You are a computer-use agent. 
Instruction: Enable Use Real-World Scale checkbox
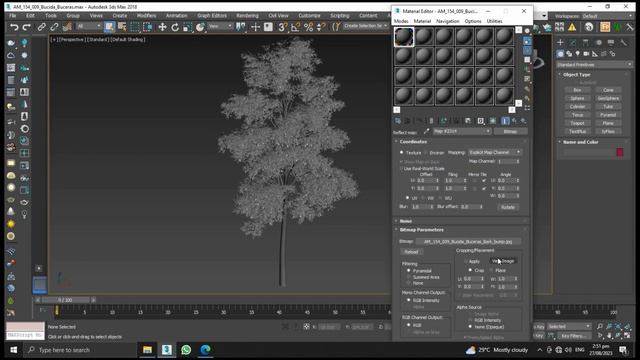point(402,169)
